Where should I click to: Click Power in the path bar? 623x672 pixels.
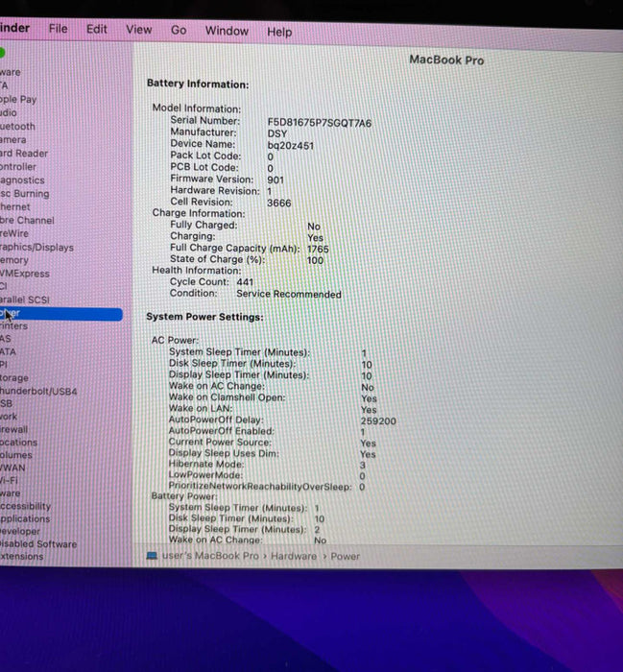click(345, 556)
